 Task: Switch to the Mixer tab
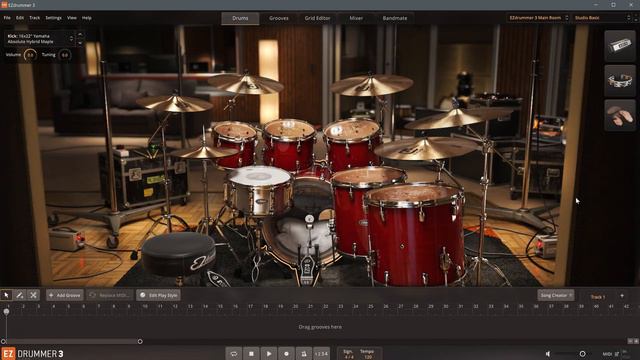tap(356, 18)
